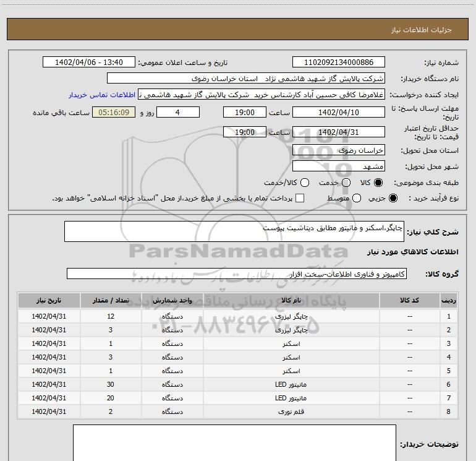Click اسکنر in row 5

[291, 371]
